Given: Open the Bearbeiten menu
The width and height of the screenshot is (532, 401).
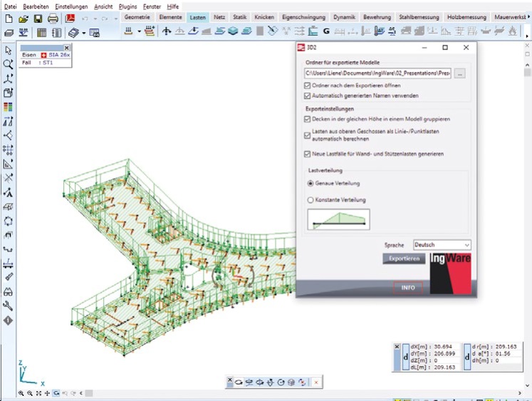Looking at the screenshot, I should pos(36,6).
